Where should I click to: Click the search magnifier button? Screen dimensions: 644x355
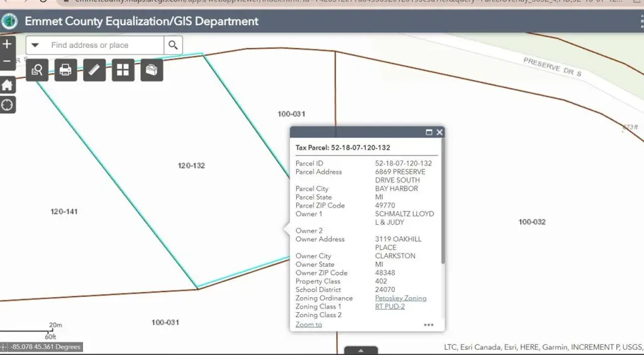click(173, 45)
